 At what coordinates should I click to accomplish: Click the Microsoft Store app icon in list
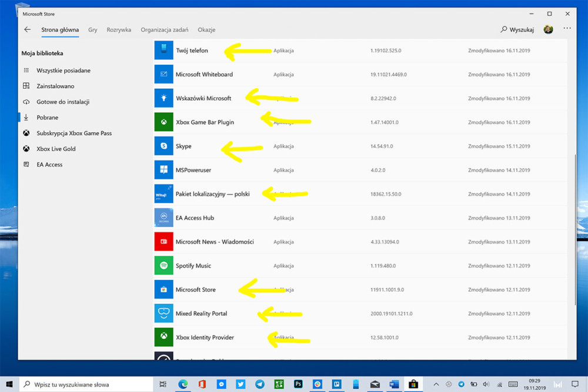164,290
